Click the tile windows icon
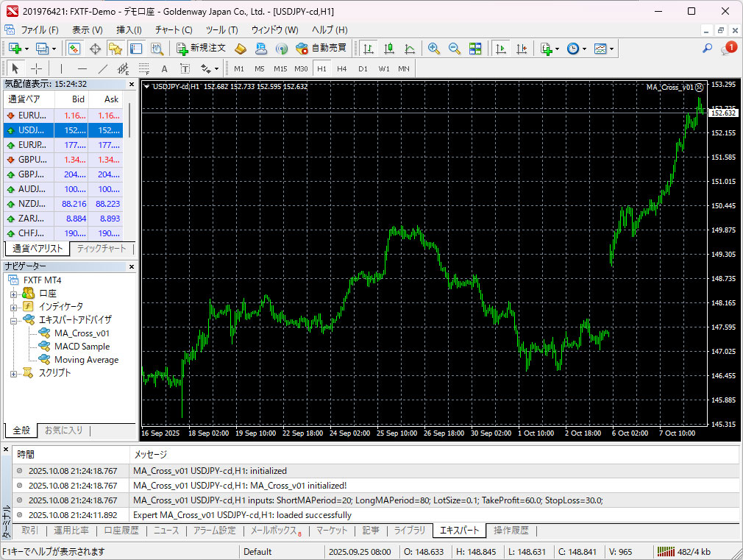The image size is (743, 560). click(475, 49)
